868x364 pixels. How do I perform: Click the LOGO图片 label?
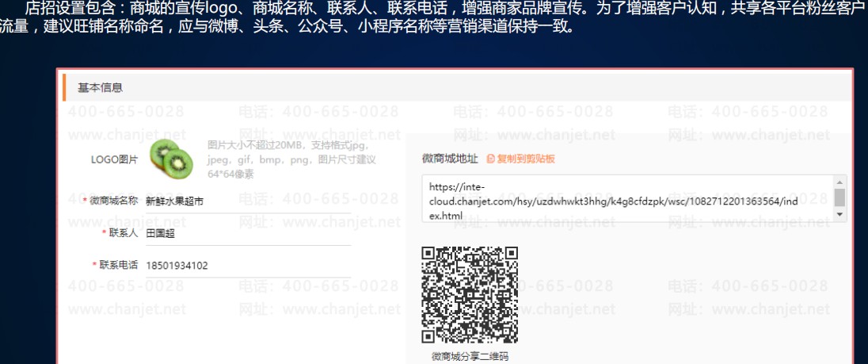coord(115,159)
